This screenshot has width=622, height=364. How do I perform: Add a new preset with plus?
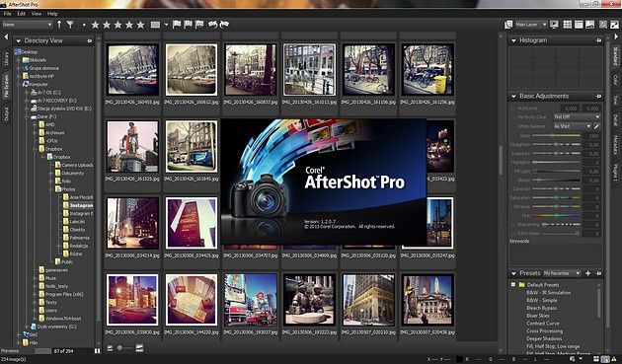coord(587,273)
